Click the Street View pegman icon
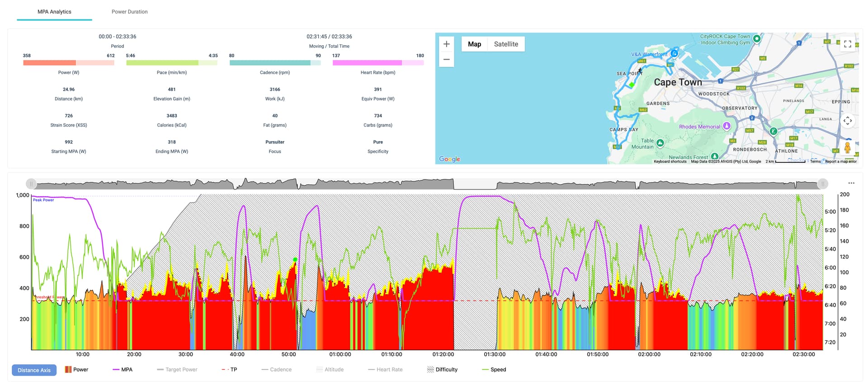The image size is (868, 386). [x=847, y=148]
